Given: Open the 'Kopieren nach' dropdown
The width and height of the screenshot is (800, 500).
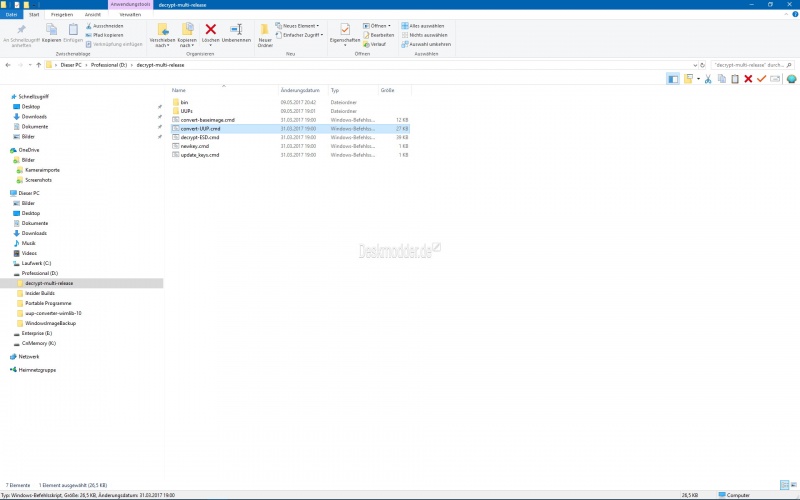Looking at the screenshot, I should pos(187,42).
